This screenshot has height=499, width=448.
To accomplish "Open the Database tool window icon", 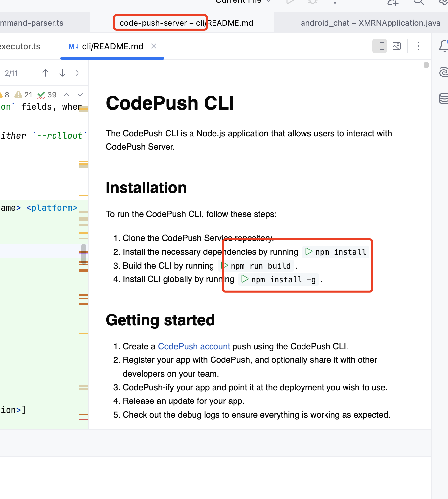I will (444, 98).
